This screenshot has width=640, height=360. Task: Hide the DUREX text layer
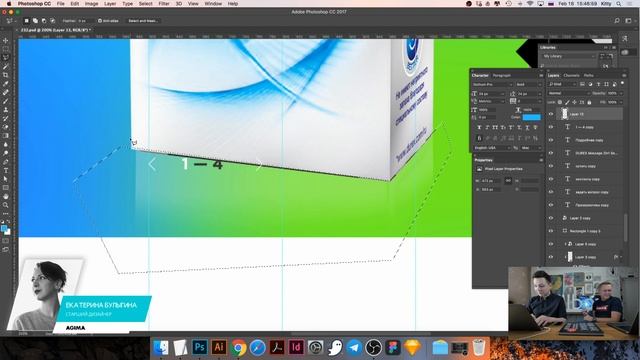tap(551, 153)
